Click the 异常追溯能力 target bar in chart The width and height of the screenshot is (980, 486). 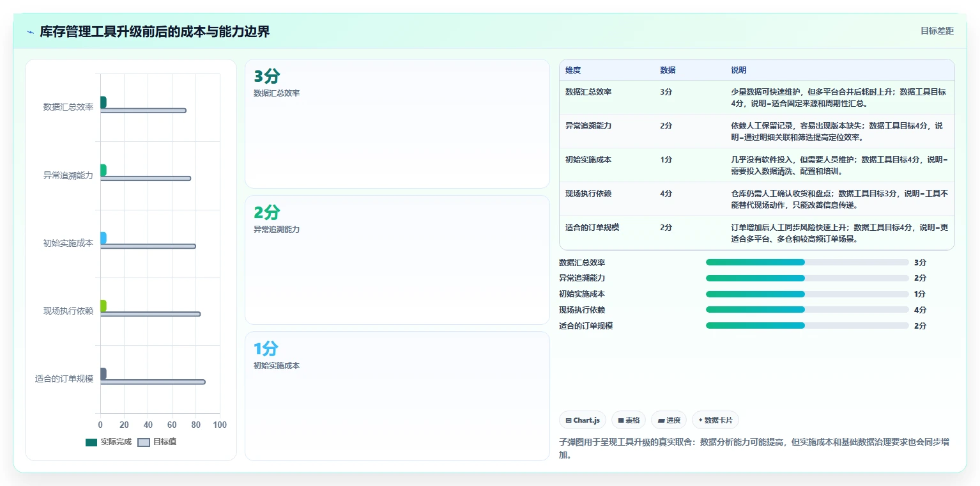click(146, 178)
